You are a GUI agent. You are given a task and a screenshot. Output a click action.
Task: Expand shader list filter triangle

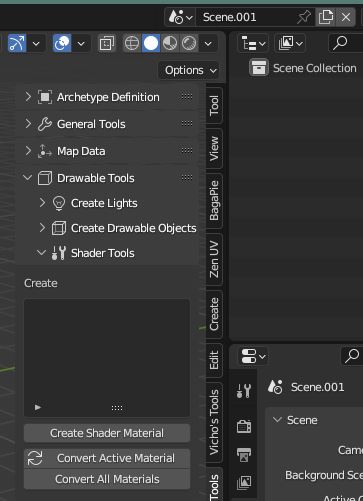(38, 407)
